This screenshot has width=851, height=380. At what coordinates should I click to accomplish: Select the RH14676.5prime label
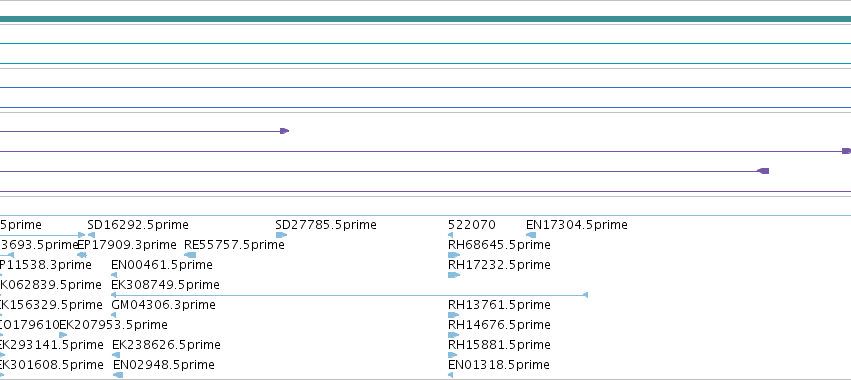[499, 325]
